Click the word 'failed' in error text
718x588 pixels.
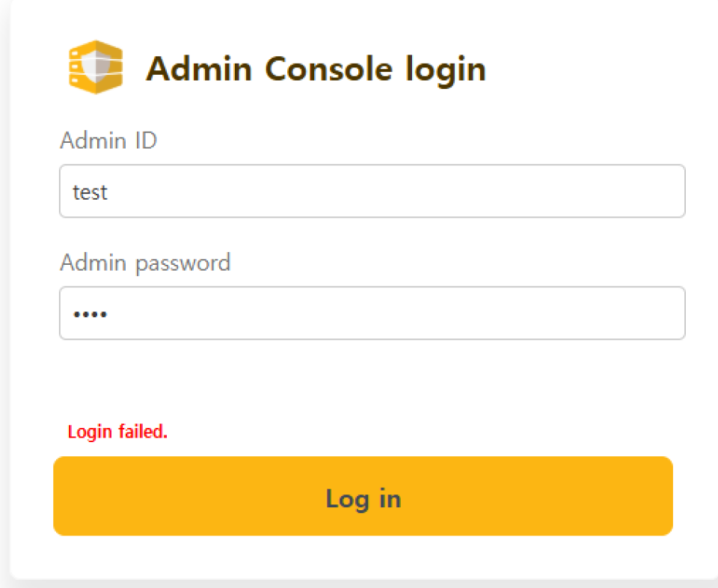(x=142, y=432)
